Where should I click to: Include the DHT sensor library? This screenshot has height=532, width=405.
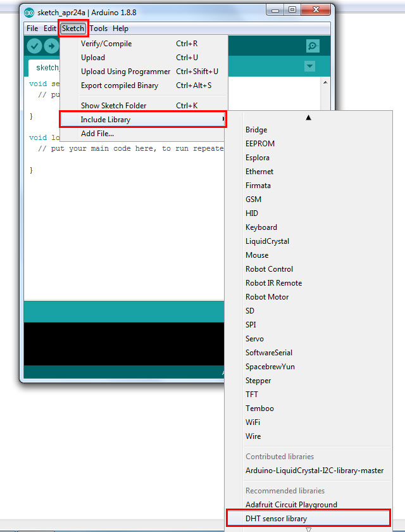[x=308, y=519]
